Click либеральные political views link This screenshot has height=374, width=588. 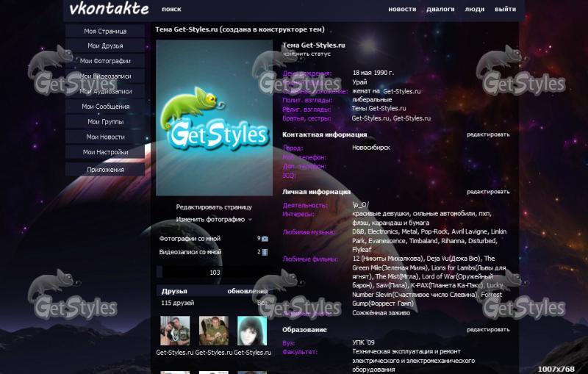click(372, 100)
